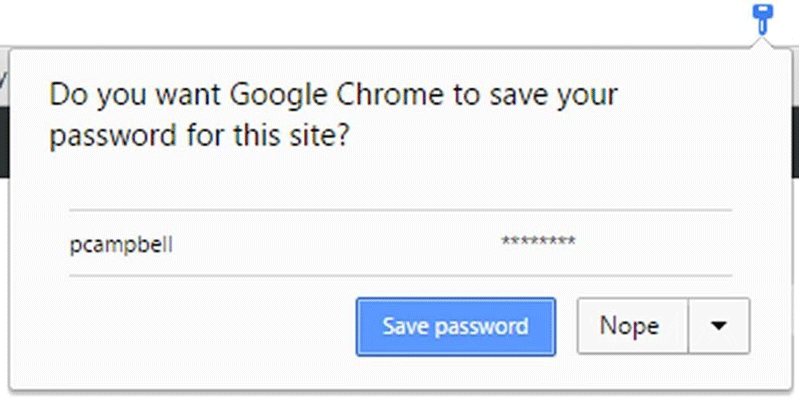Viewport: 799px width, 404px height.
Task: Decline saving by clicking Nope
Action: tap(629, 326)
